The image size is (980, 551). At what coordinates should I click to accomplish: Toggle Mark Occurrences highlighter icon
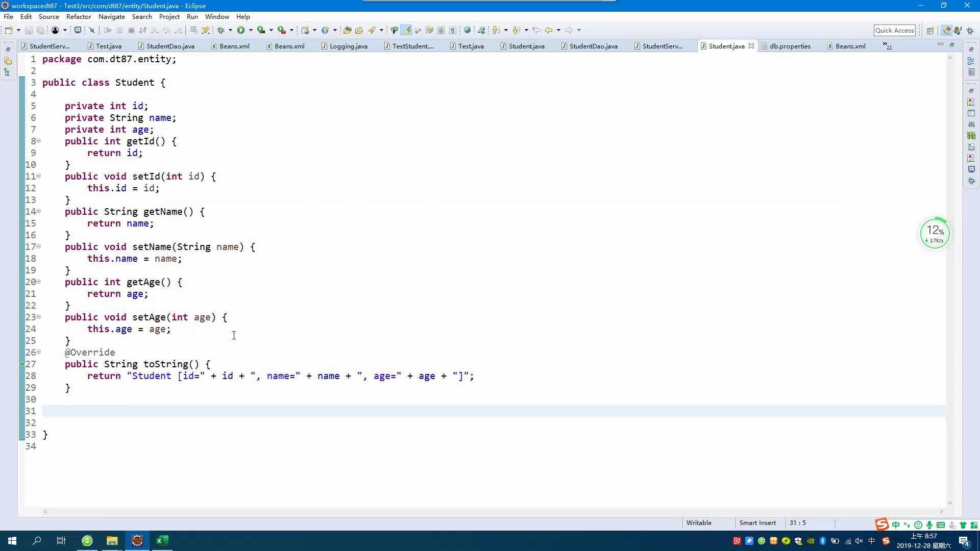pyautogui.click(x=406, y=30)
